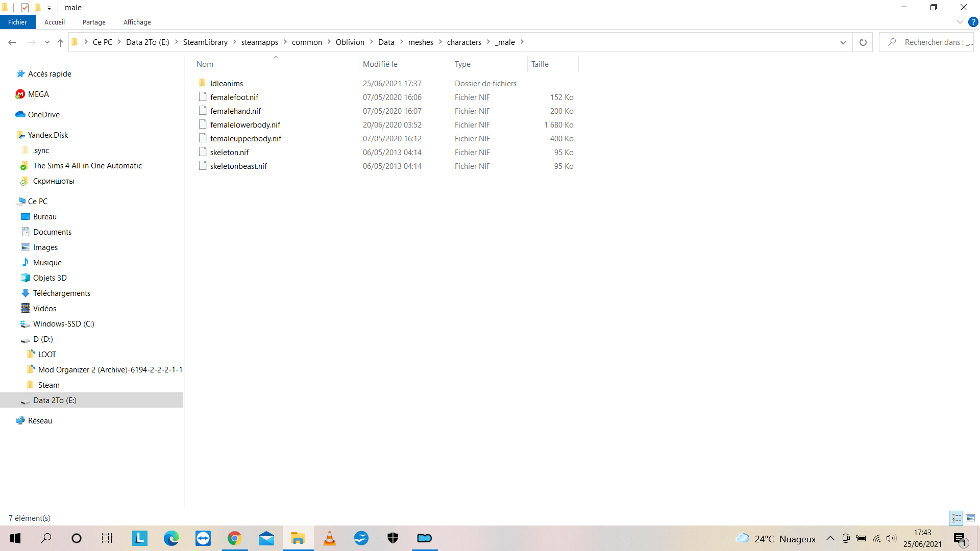
Task: Open the Mail app on taskbar
Action: (266, 538)
